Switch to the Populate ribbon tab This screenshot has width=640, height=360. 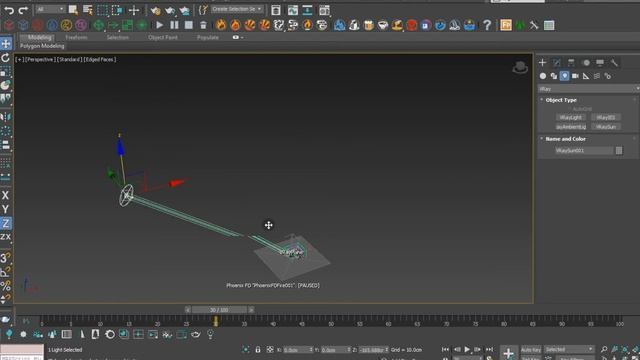point(208,38)
